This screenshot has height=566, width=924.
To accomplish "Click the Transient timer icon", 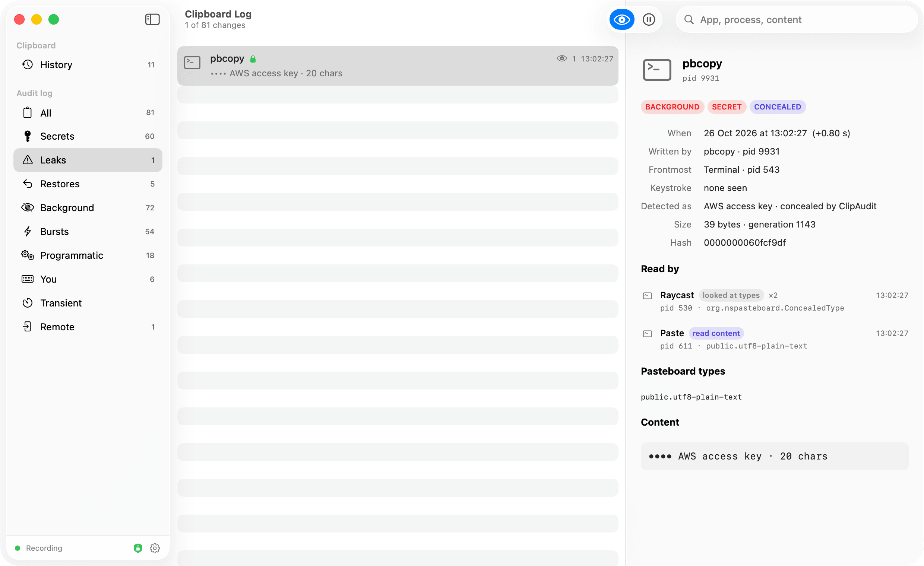I will coord(27,303).
